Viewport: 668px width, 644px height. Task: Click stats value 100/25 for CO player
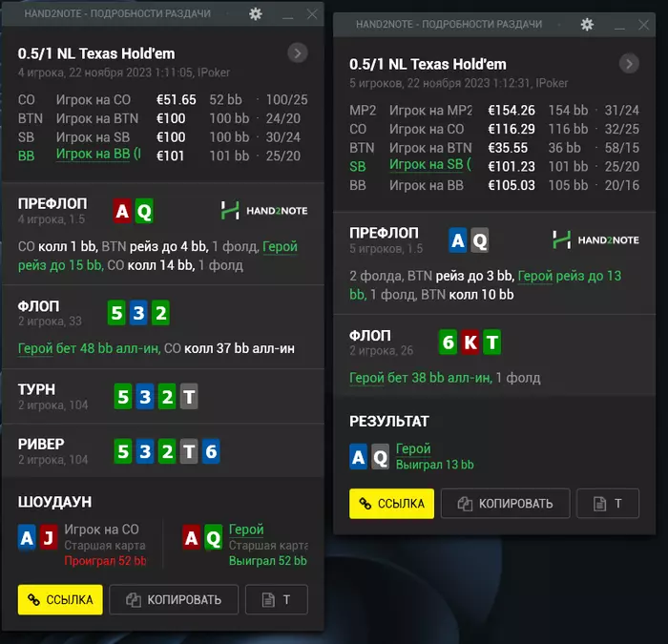pos(286,99)
